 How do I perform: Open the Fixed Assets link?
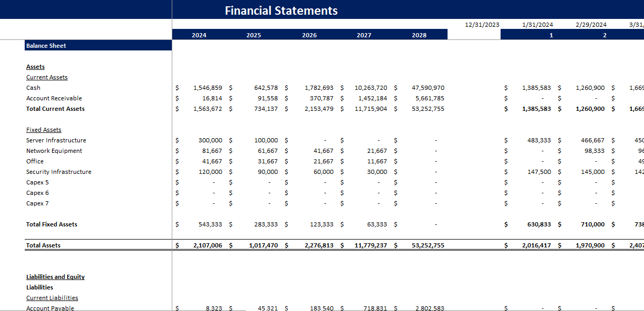pyautogui.click(x=44, y=130)
